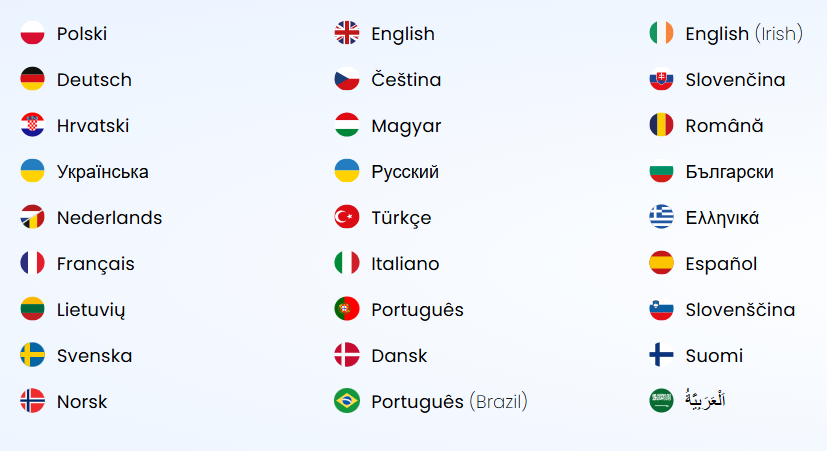Viewport: 827px width, 451px height.
Task: Pick Svenska from the languages
Action: tap(94, 356)
